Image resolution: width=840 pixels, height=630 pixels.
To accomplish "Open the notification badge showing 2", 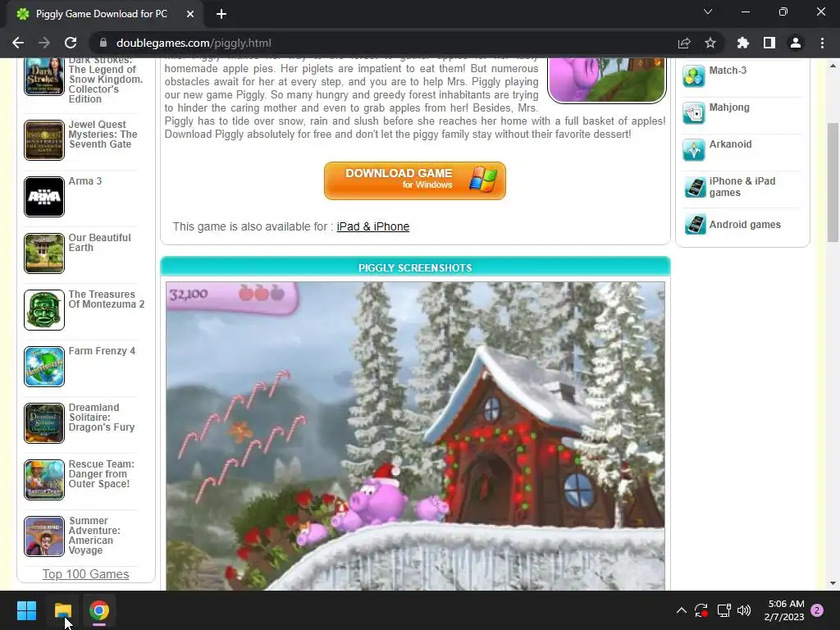I will click(x=817, y=610).
